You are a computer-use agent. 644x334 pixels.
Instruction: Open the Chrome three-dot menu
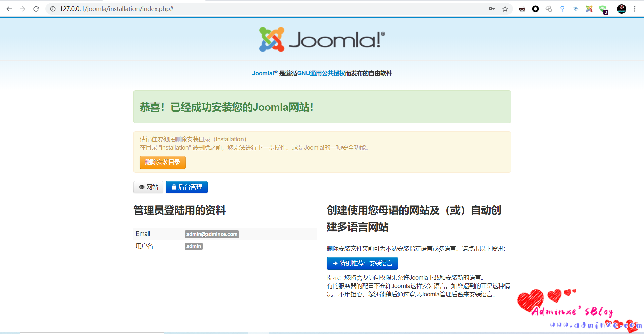[635, 9]
